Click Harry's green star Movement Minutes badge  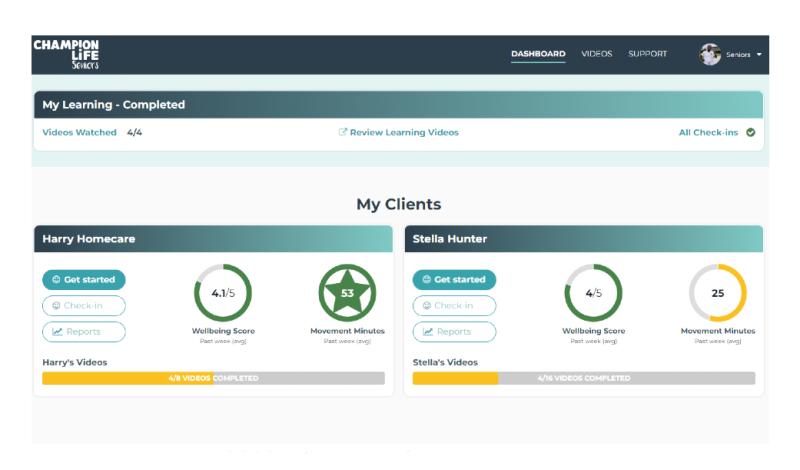coord(347,293)
